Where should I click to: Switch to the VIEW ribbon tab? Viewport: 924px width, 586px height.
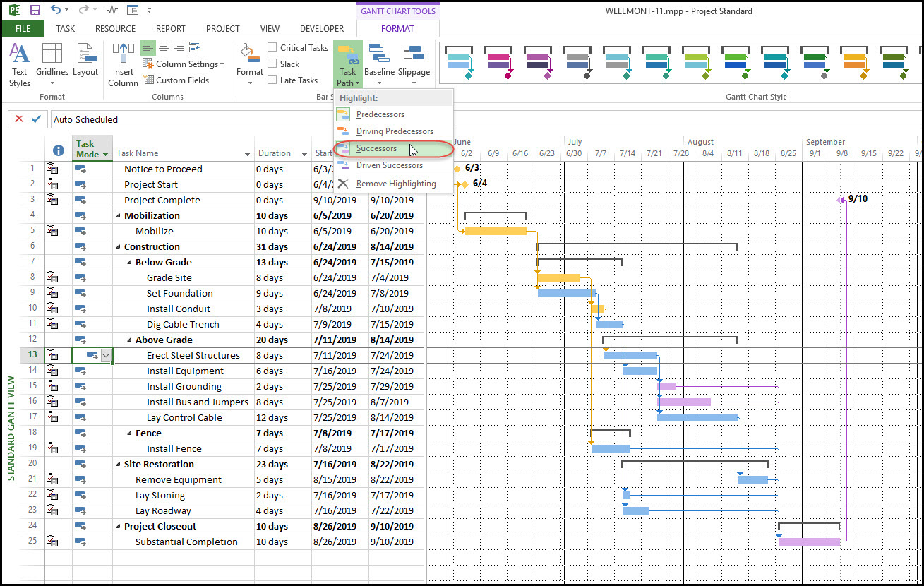pyautogui.click(x=270, y=28)
